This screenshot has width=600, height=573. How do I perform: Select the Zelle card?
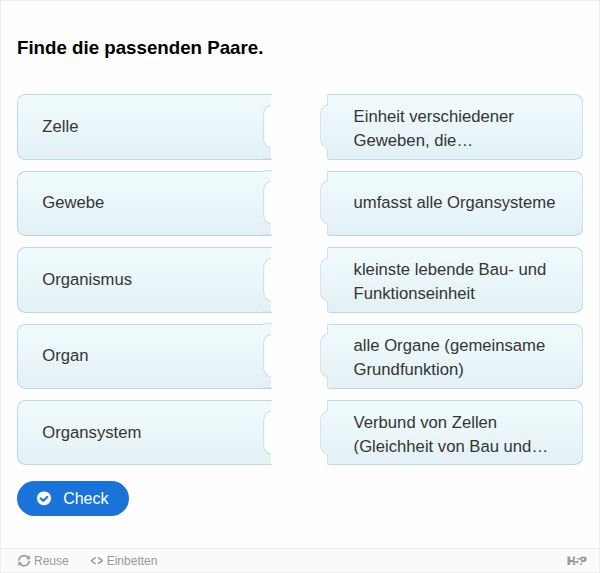pyautogui.click(x=144, y=127)
